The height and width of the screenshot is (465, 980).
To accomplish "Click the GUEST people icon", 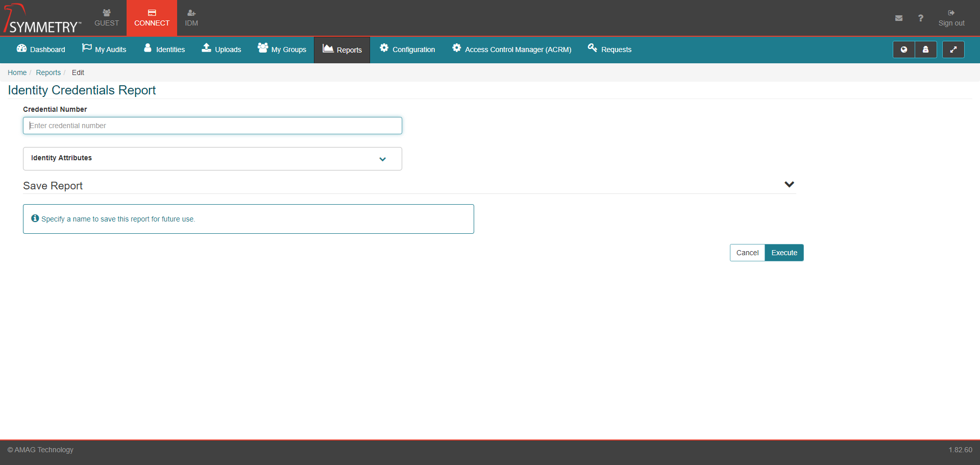I will [107, 13].
